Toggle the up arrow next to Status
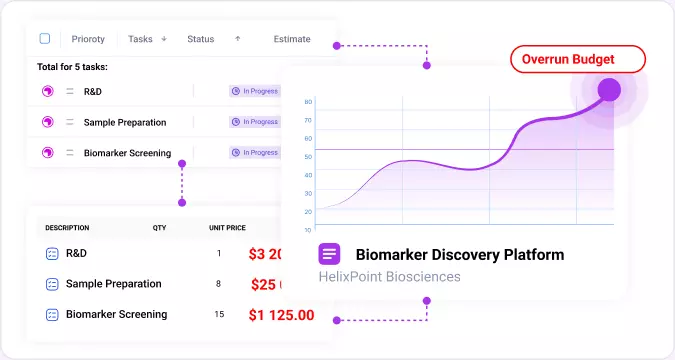This screenshot has height=360, width=675. click(x=237, y=39)
